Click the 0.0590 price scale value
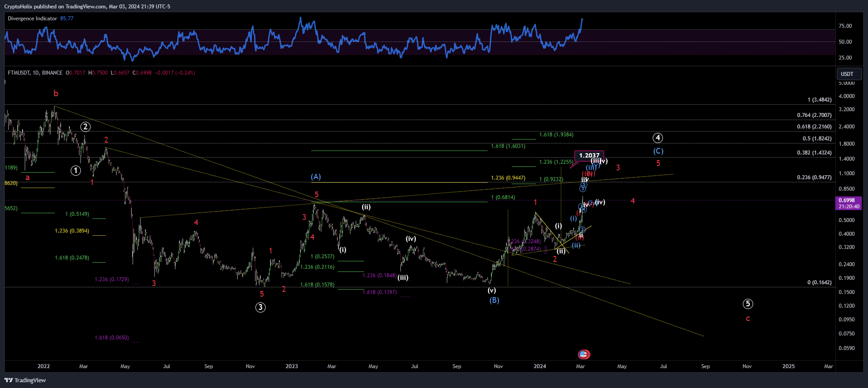The height and width of the screenshot is (388, 868). click(847, 348)
